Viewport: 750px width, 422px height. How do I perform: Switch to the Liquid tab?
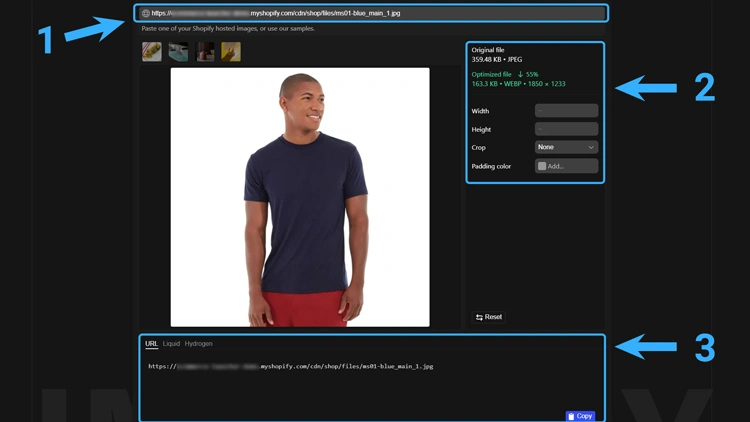tap(172, 344)
